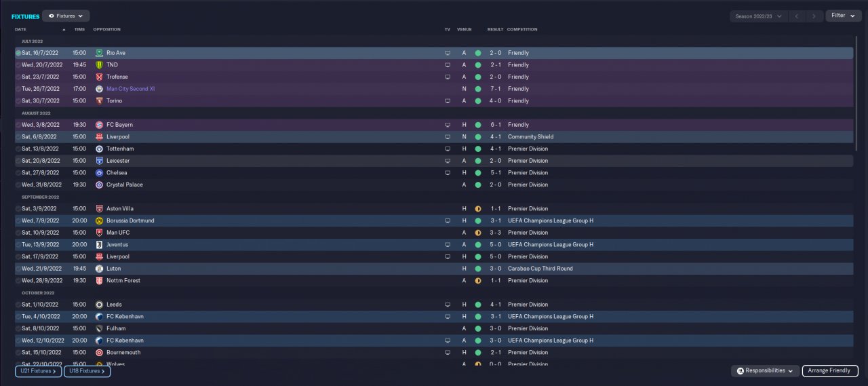
Task: Open the Fixtures view dropdown
Action: 66,16
